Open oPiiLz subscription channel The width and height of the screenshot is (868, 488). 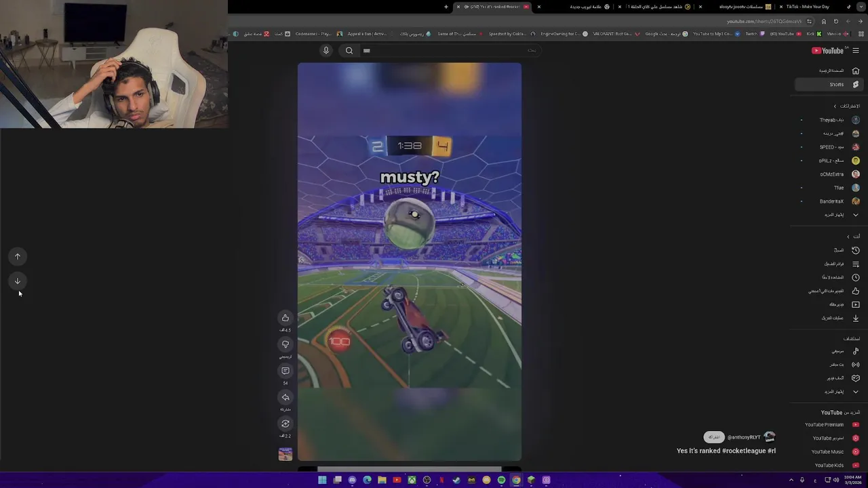click(829, 161)
